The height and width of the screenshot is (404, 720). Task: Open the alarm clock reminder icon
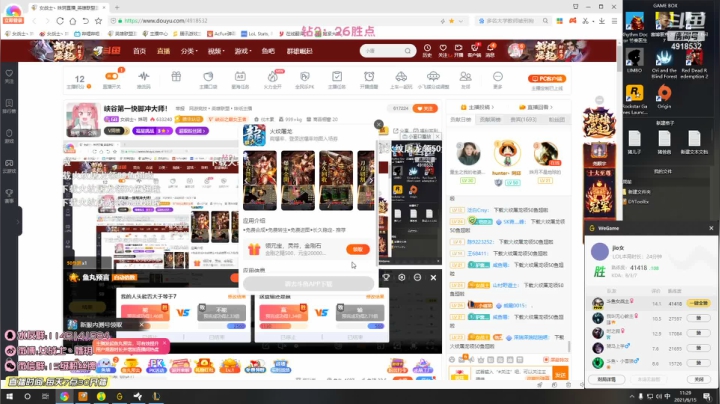point(369,76)
